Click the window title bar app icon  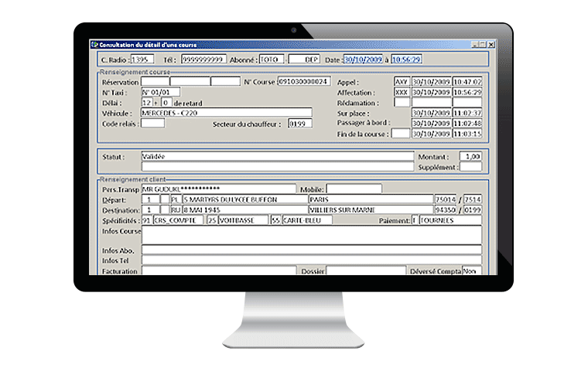[95, 45]
